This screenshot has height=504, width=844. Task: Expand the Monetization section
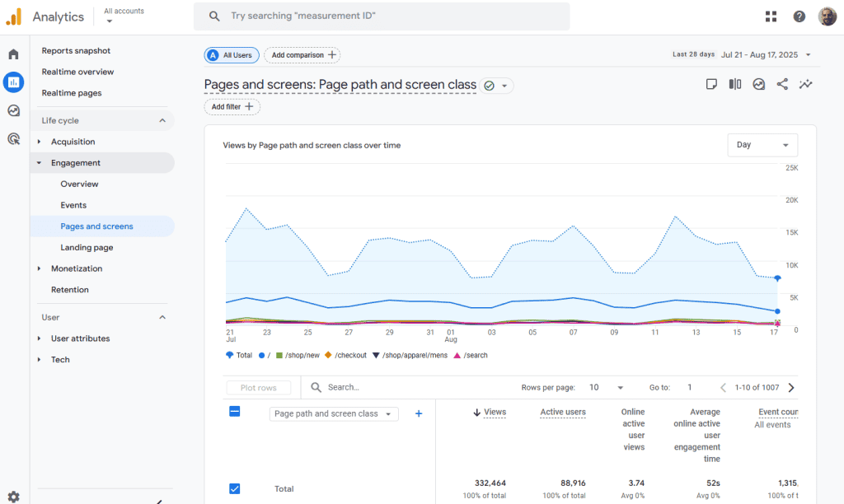[x=77, y=268]
